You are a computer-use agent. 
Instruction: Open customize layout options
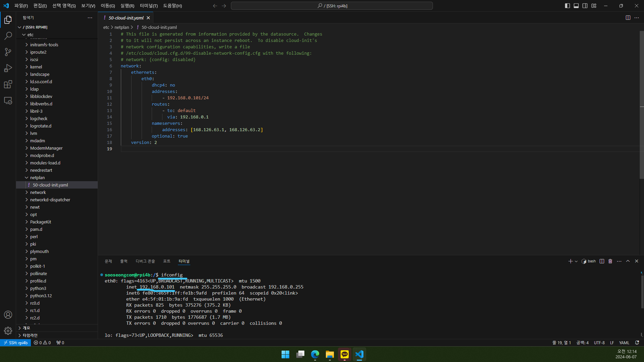pos(594,6)
